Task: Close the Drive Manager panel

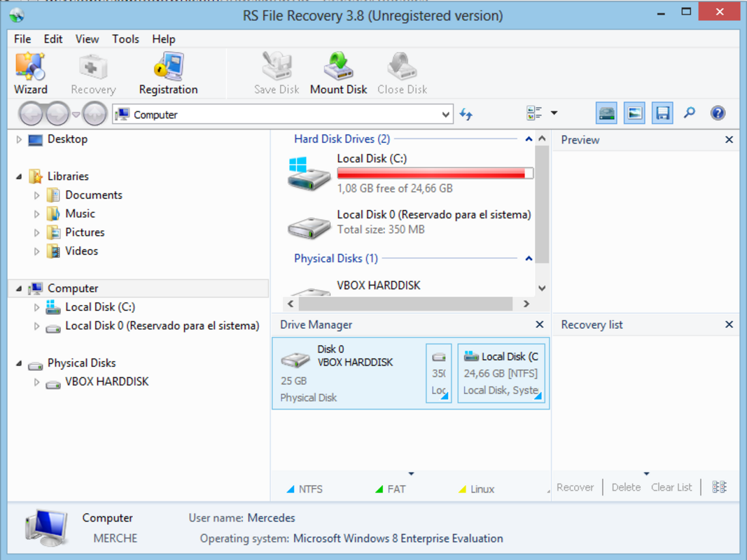Action: click(539, 324)
